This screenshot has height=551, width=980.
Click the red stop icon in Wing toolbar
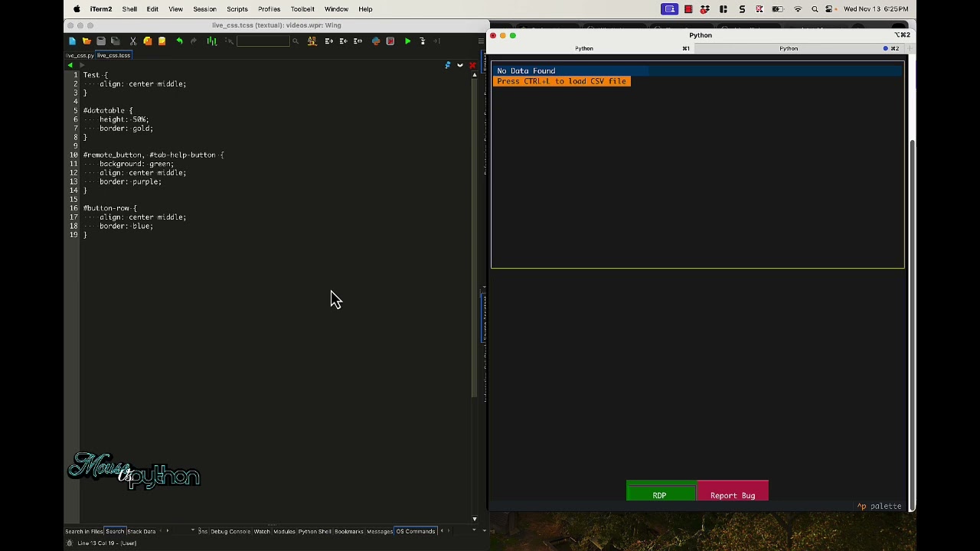point(390,41)
